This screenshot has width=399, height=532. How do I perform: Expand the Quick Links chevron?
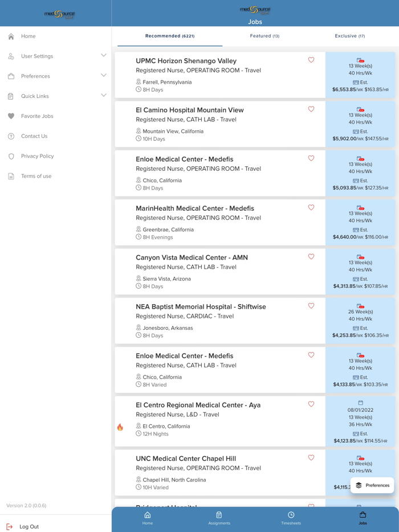(104, 95)
